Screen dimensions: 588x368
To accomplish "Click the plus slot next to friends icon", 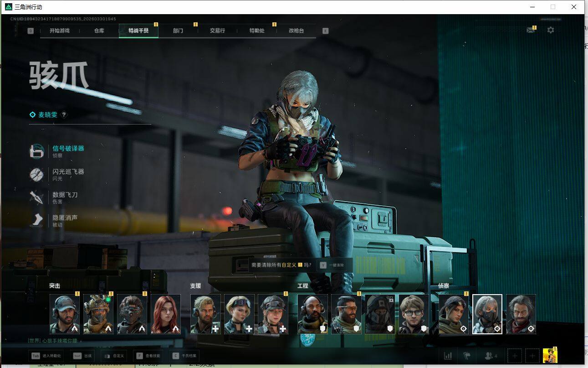I will pyautogui.click(x=515, y=356).
